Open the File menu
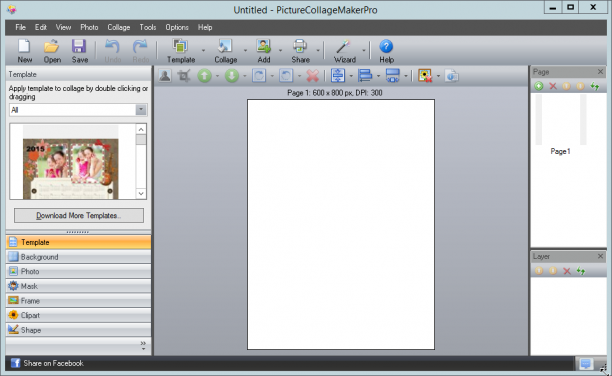This screenshot has width=612, height=376. click(x=20, y=27)
